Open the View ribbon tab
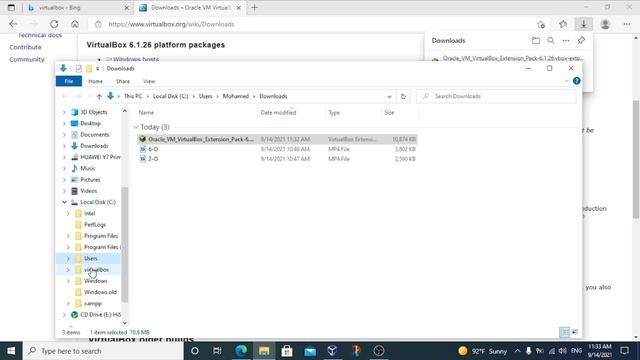 (x=149, y=81)
